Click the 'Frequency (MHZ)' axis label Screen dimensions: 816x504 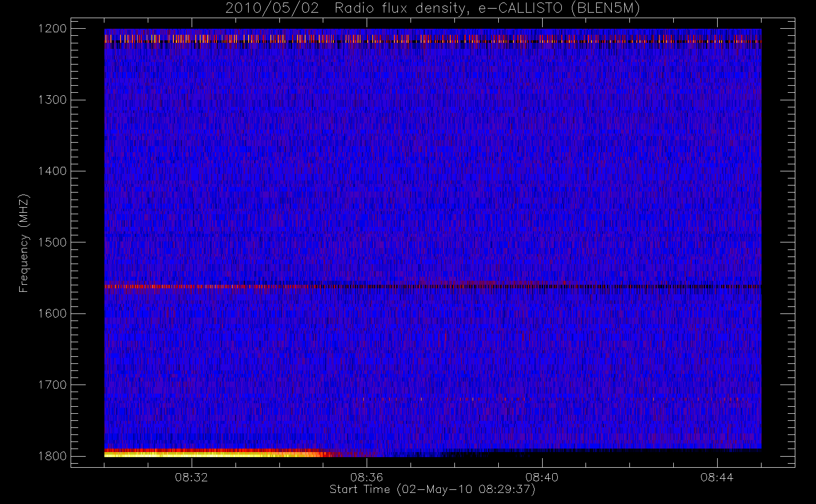pos(24,243)
